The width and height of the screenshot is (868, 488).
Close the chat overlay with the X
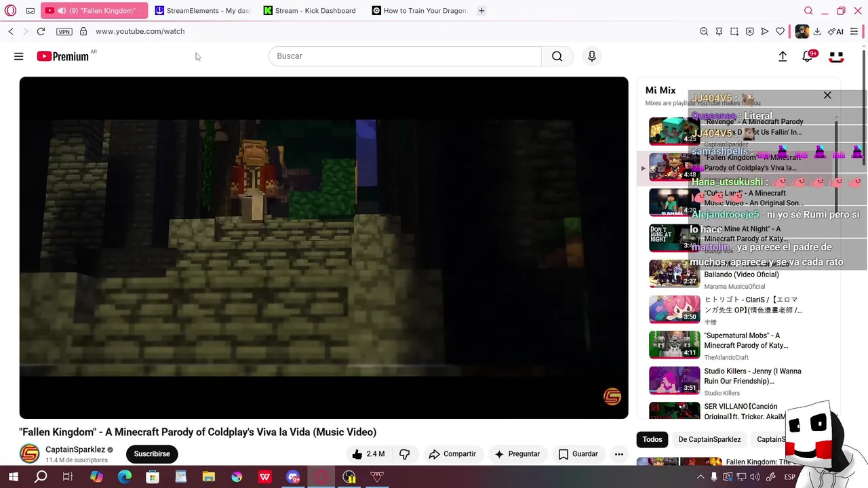click(x=827, y=96)
